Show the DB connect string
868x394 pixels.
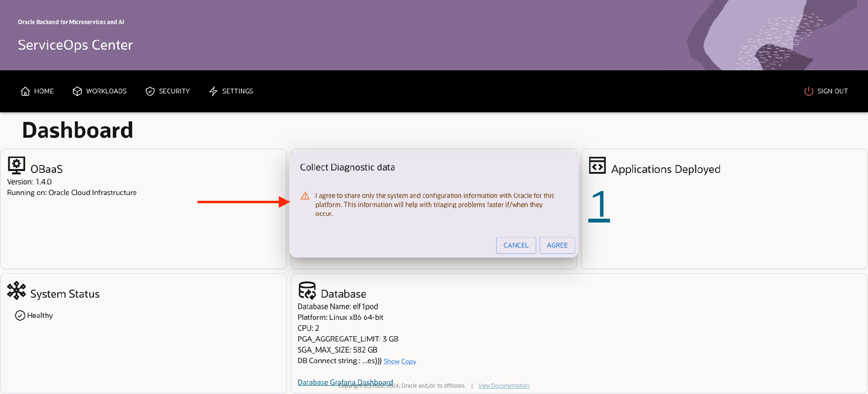point(391,362)
